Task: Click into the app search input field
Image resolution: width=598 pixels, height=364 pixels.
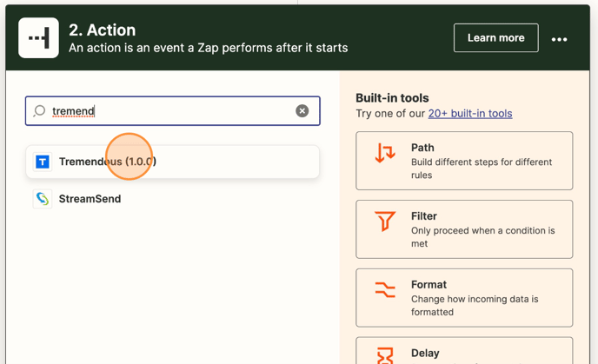Action: 172,111
